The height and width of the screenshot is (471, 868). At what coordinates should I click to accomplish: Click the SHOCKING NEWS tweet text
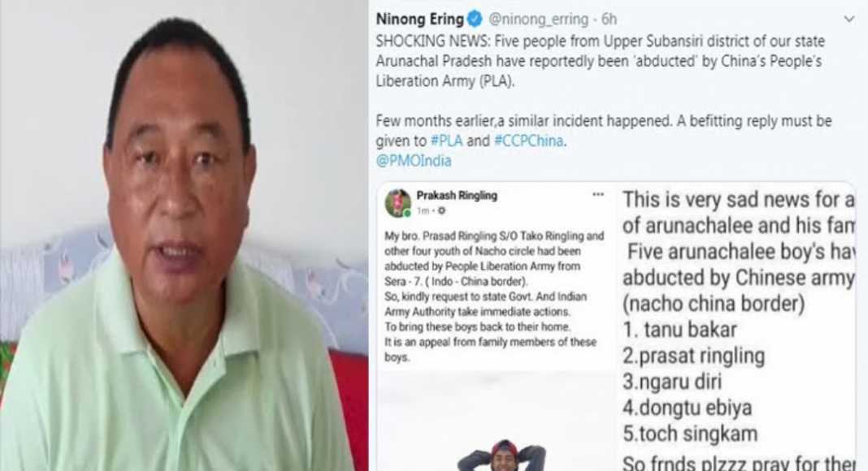(600, 61)
